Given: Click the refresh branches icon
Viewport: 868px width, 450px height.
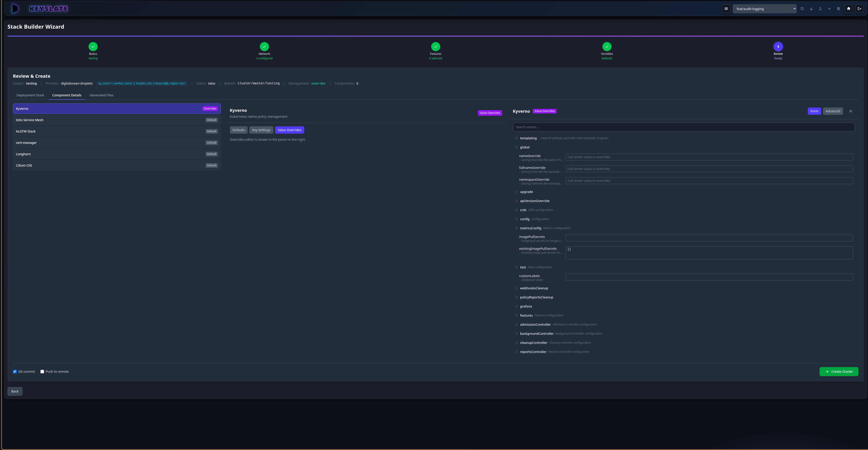Looking at the screenshot, I should pyautogui.click(x=802, y=9).
